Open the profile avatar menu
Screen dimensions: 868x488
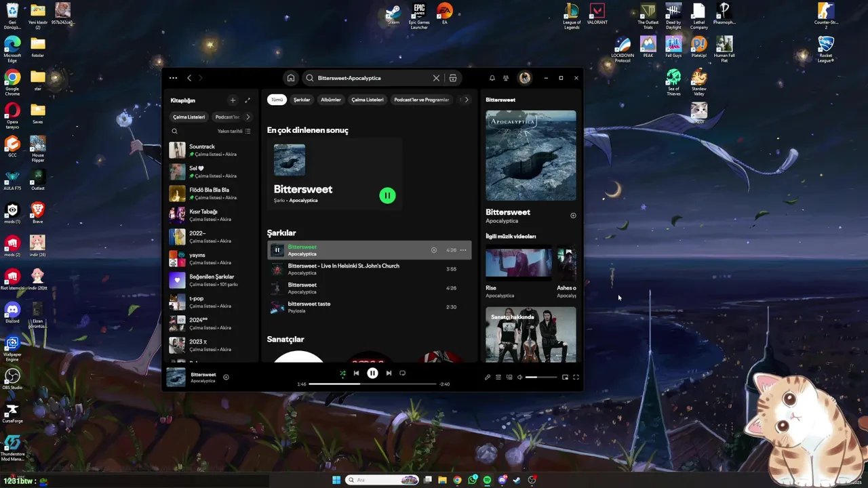click(525, 78)
